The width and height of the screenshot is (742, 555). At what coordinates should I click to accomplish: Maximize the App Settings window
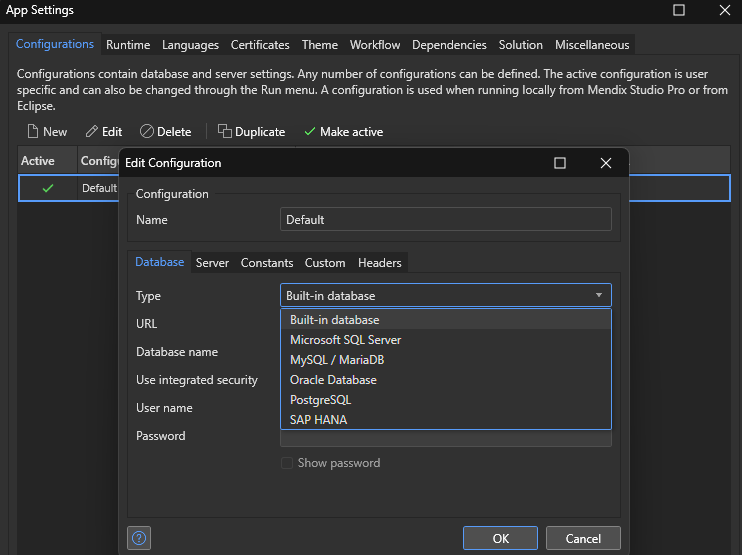[x=679, y=10]
